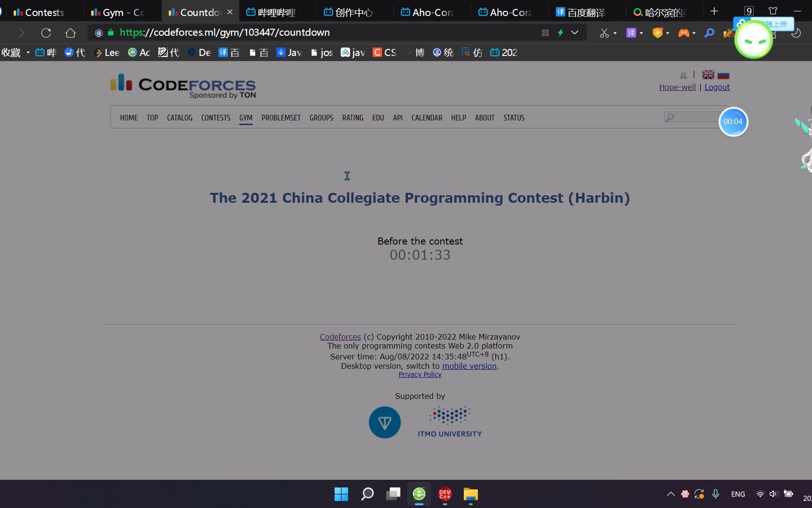Expand the chevron next to the lightning icon
The height and width of the screenshot is (508, 812).
pos(575,32)
